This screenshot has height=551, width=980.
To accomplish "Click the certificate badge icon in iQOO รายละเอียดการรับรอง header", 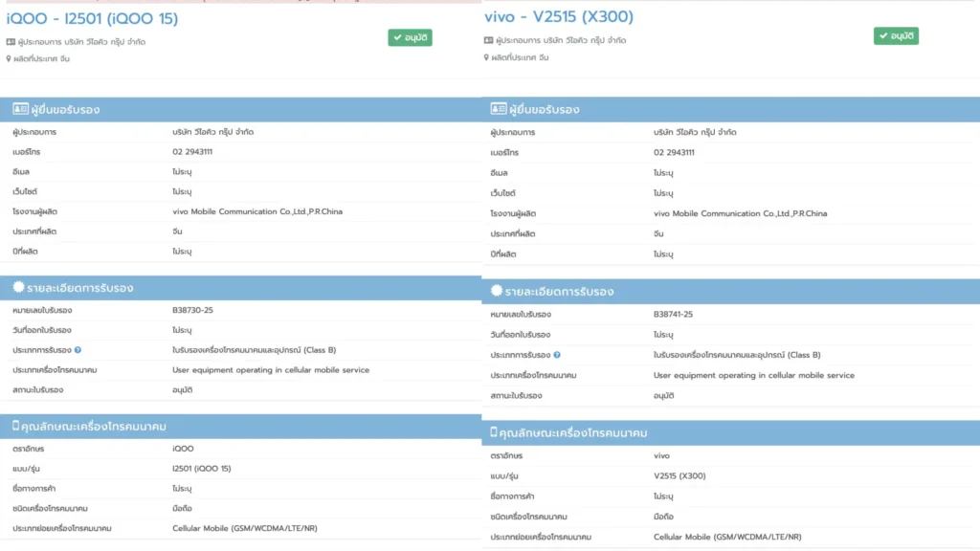I will [18, 287].
